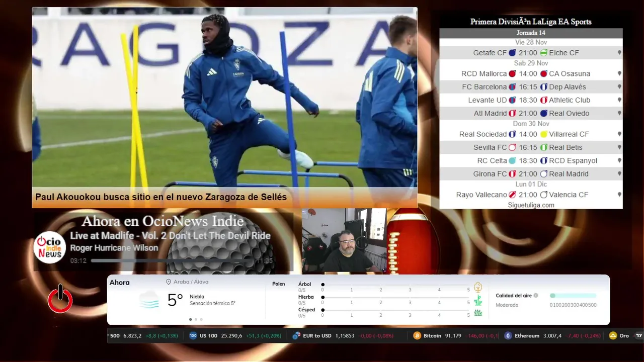Open location pin for Girona FC match
The image size is (644, 362).
click(619, 174)
